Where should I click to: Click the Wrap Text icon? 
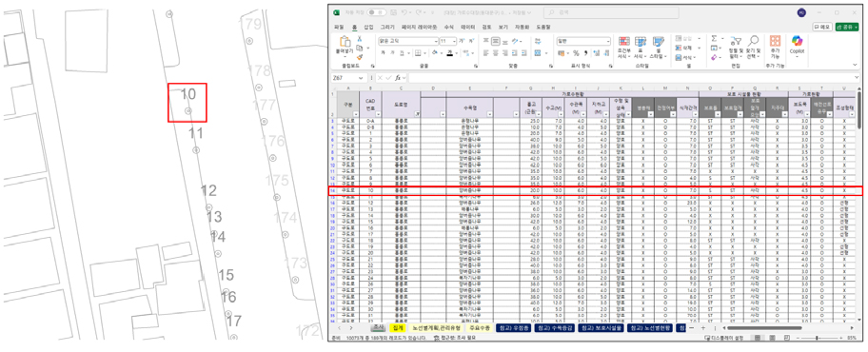point(538,41)
